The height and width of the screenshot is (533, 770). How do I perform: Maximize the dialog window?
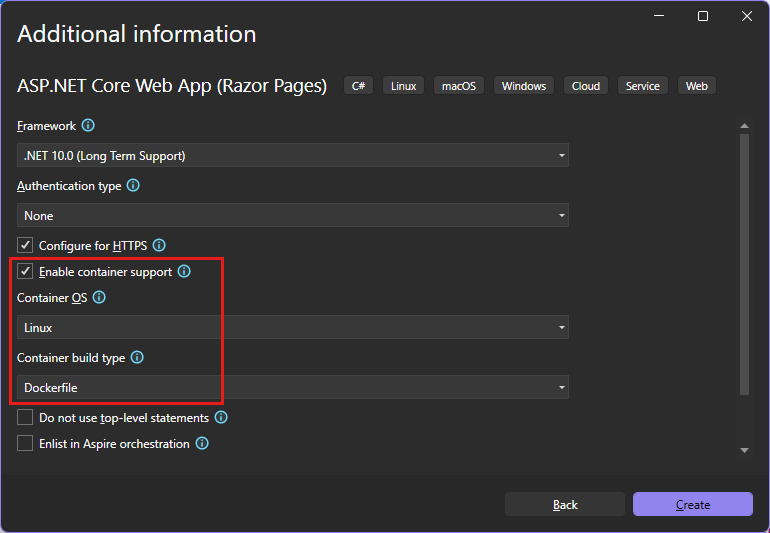[703, 16]
